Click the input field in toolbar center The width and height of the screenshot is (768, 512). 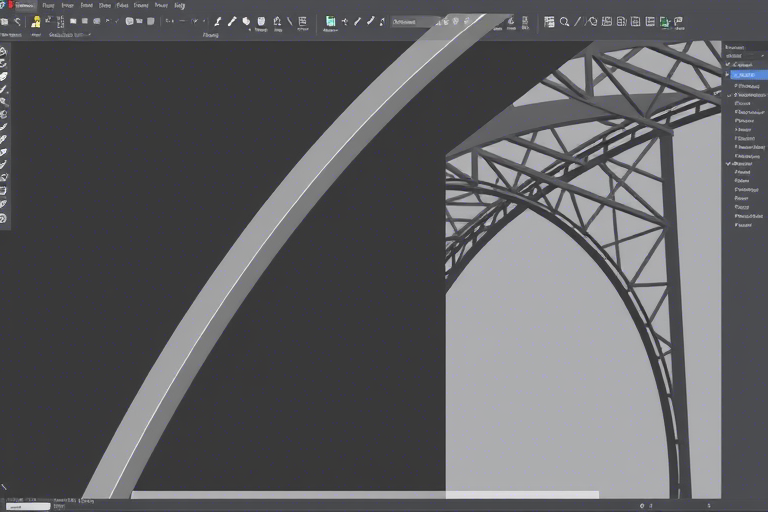(414, 22)
